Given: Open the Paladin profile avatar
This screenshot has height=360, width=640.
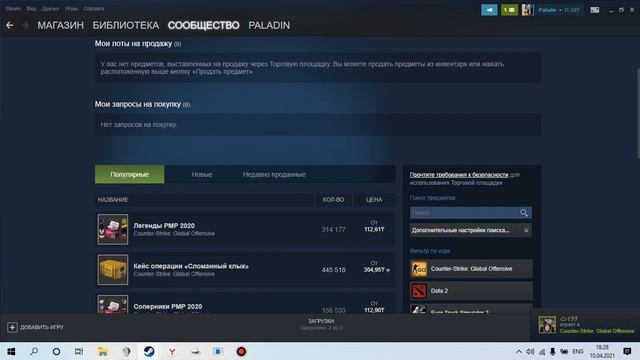Looking at the screenshot, I should click(527, 10).
